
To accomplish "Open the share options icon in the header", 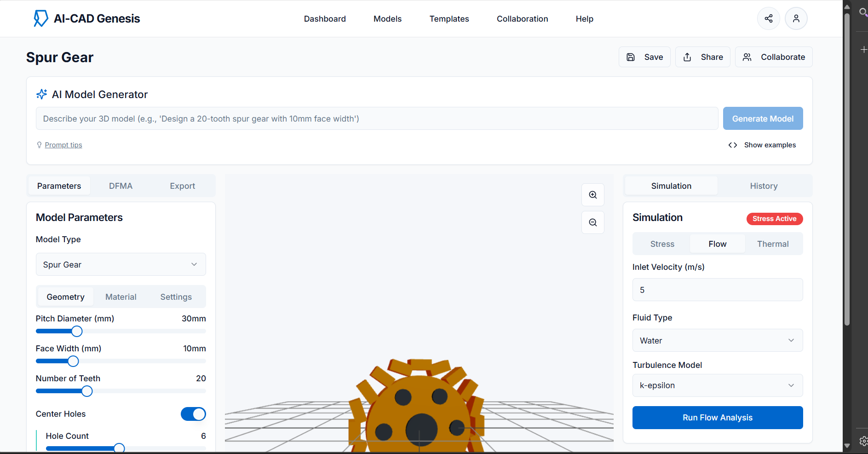I will (x=768, y=18).
